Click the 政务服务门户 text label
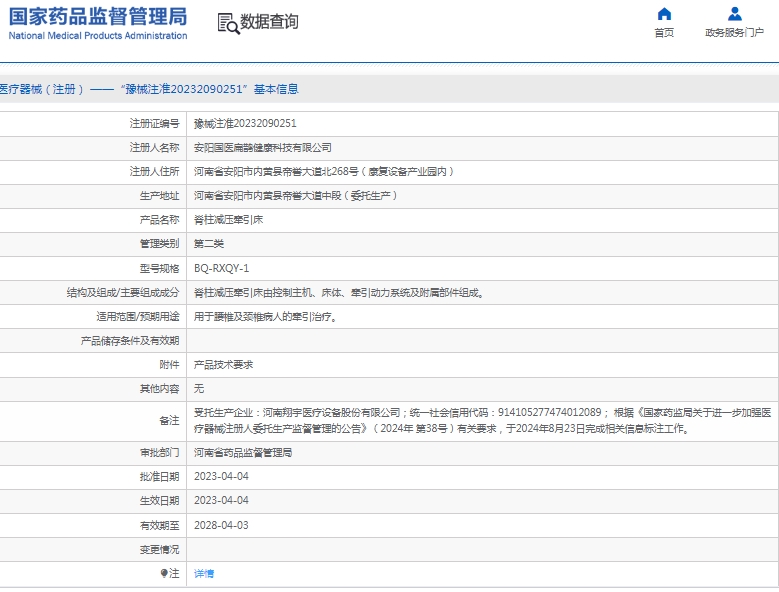This screenshot has width=779, height=592. [734, 33]
